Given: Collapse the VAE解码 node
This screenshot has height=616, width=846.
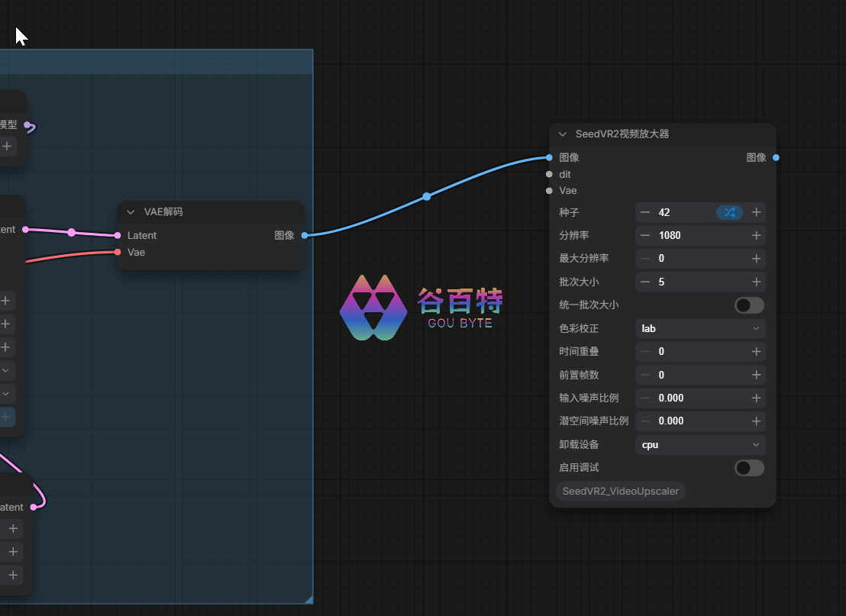Looking at the screenshot, I should (x=131, y=212).
